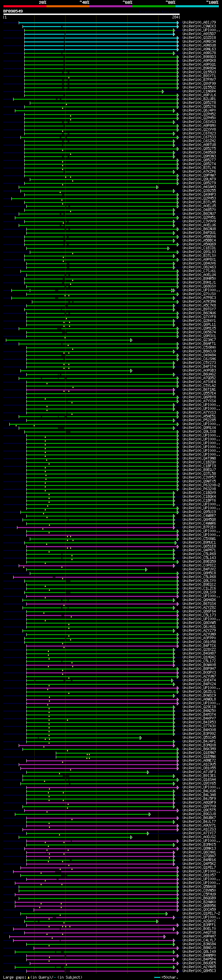Click the green ~80% identity legend segment
222x980 pixels.
[154, 6]
